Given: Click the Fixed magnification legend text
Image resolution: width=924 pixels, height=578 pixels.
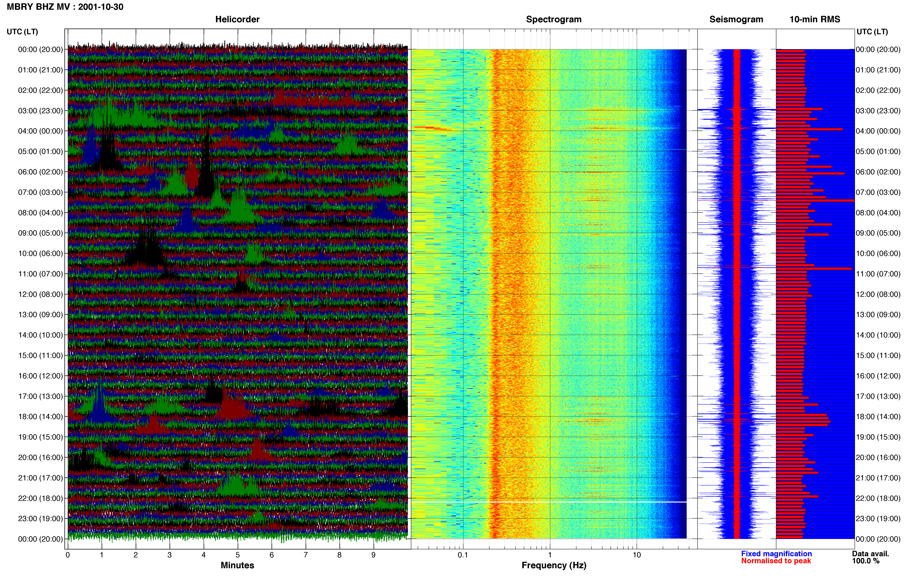Looking at the screenshot, I should click(776, 554).
